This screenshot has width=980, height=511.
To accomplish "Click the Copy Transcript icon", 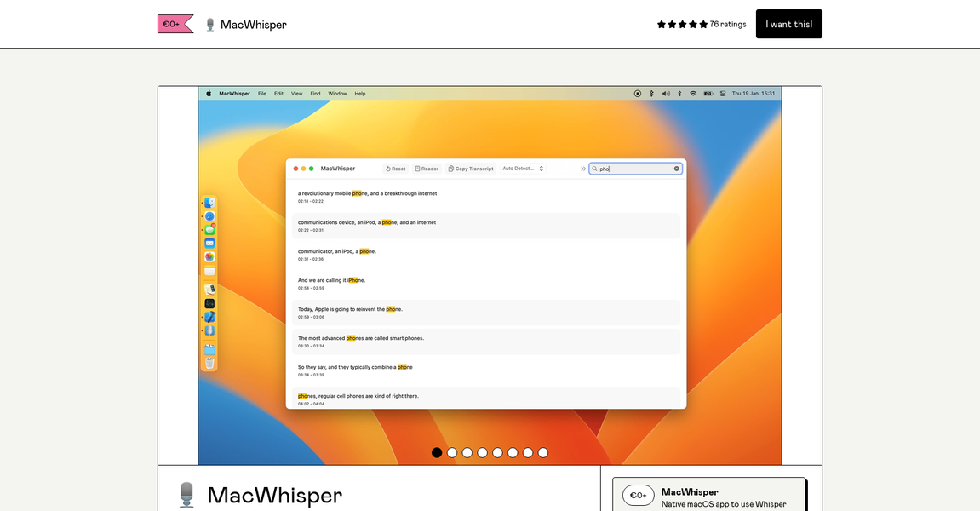I will (450, 168).
